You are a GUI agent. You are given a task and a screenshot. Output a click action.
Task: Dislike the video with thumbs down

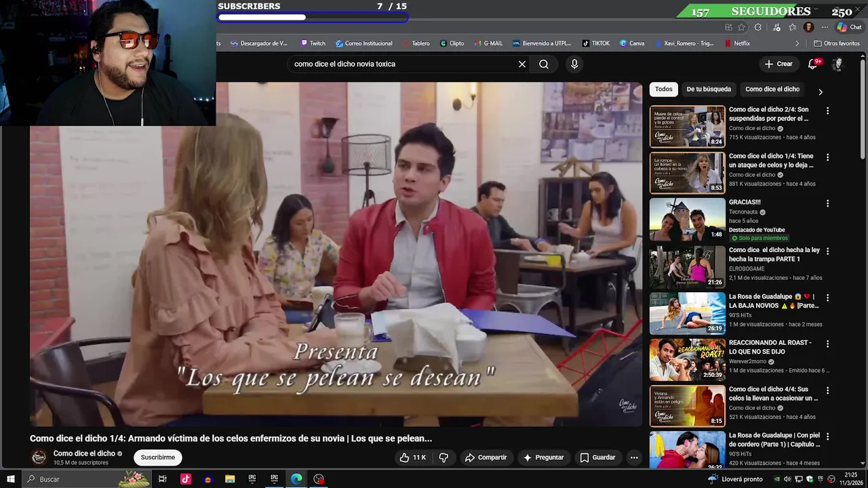pyautogui.click(x=443, y=457)
